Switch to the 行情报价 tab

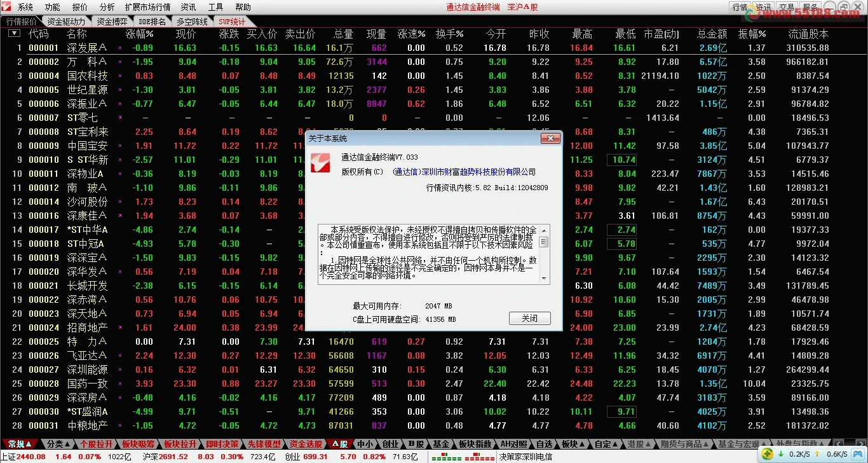[x=22, y=21]
